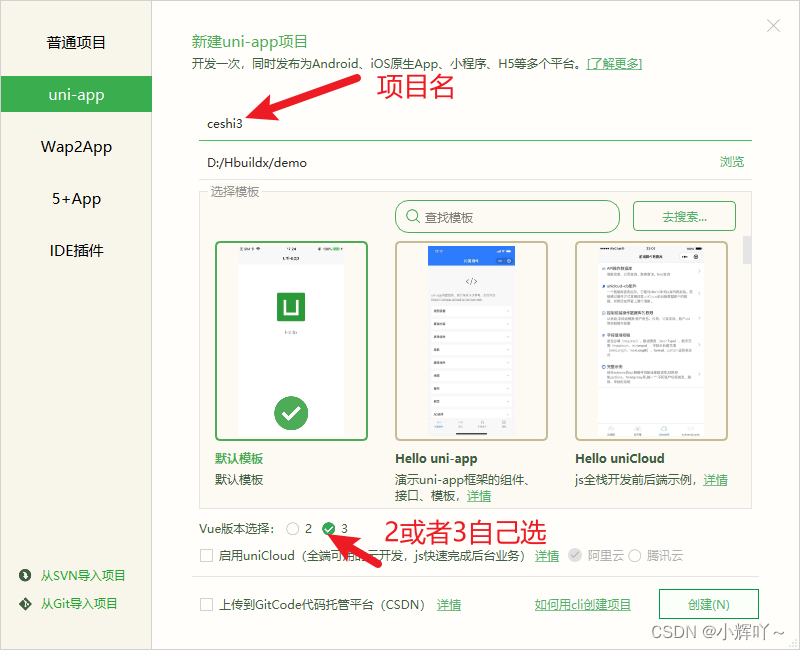800x650 pixels.
Task: Enable the uniCloud checkbox
Action: [x=206, y=556]
